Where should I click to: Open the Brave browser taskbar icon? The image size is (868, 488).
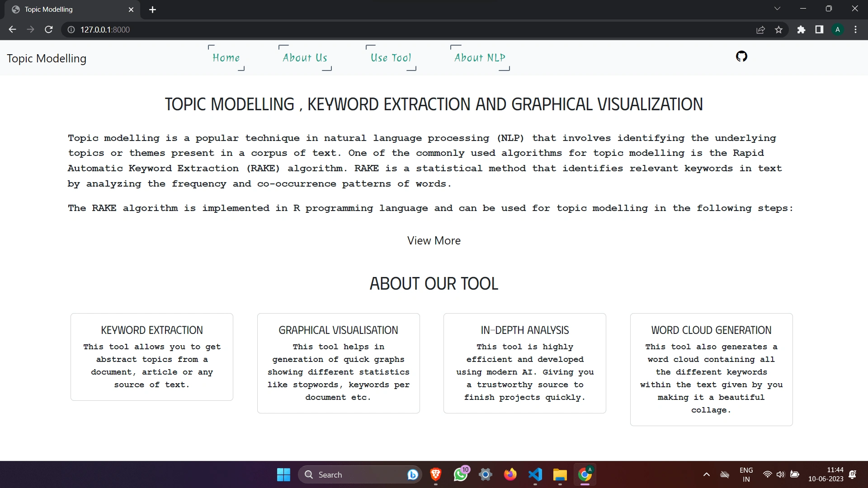point(436,474)
